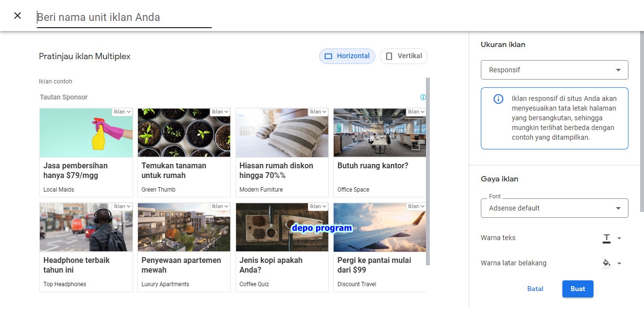Click the 'Ukuran iklan' section heading
The height and width of the screenshot is (309, 644).
pyautogui.click(x=503, y=45)
